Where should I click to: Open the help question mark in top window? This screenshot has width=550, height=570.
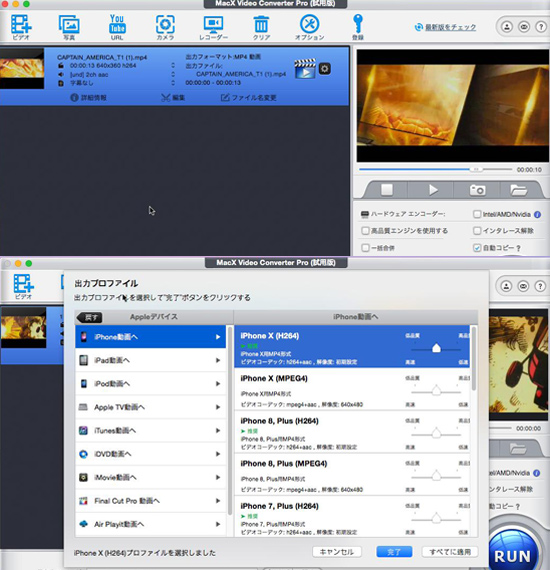(541, 27)
